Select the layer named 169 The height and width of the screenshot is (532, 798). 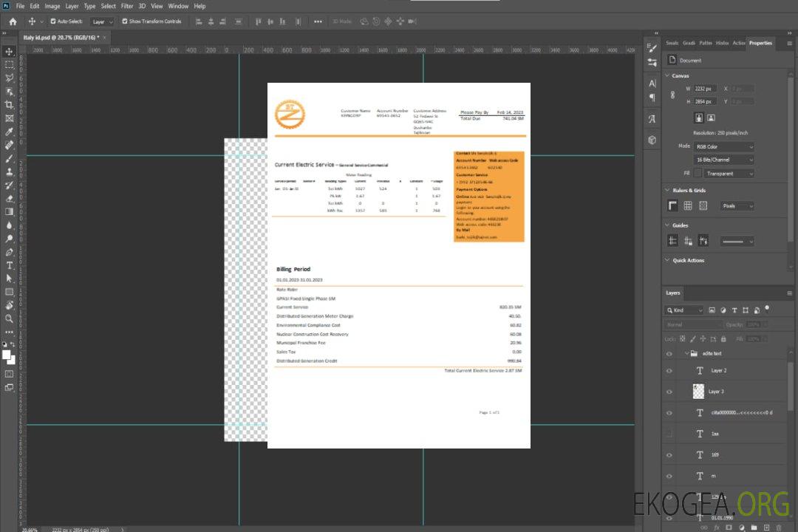[715, 455]
